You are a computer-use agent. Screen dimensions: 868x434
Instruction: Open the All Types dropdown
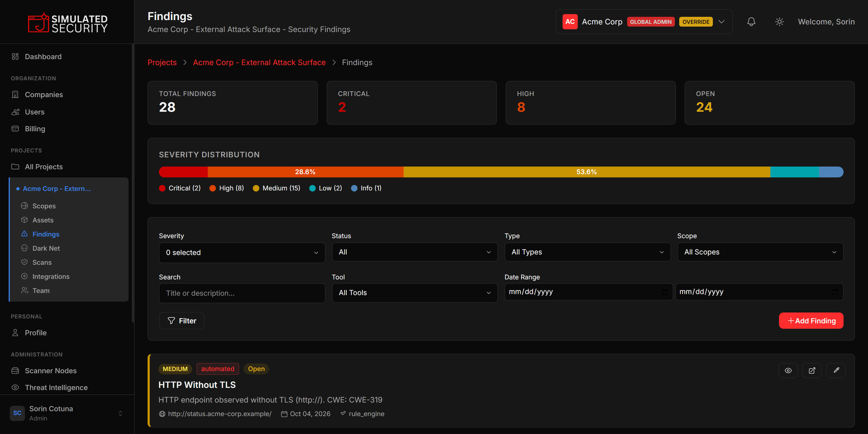tap(588, 252)
